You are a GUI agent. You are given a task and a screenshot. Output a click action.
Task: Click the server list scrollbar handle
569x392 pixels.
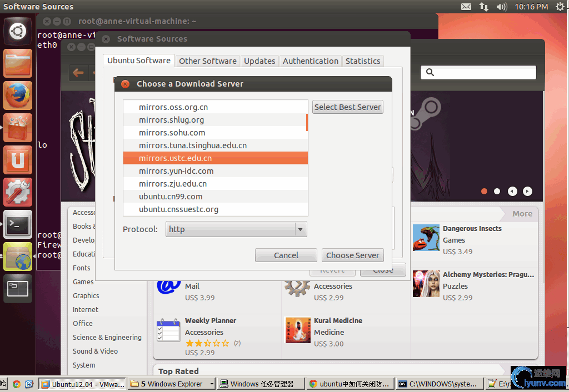(307, 122)
